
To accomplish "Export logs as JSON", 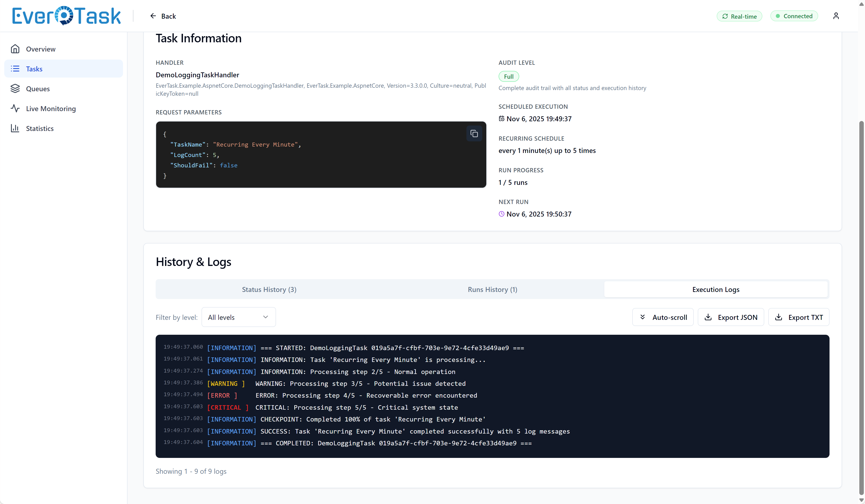I will coord(731,317).
